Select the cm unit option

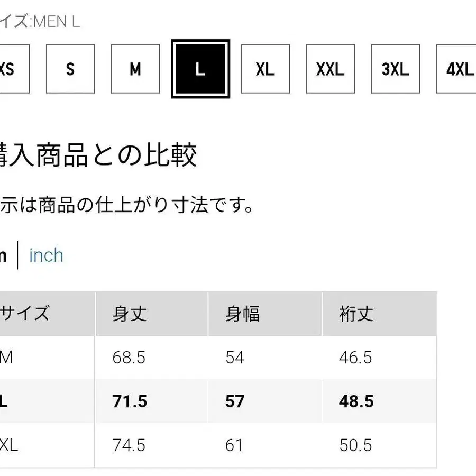[x=3, y=255]
